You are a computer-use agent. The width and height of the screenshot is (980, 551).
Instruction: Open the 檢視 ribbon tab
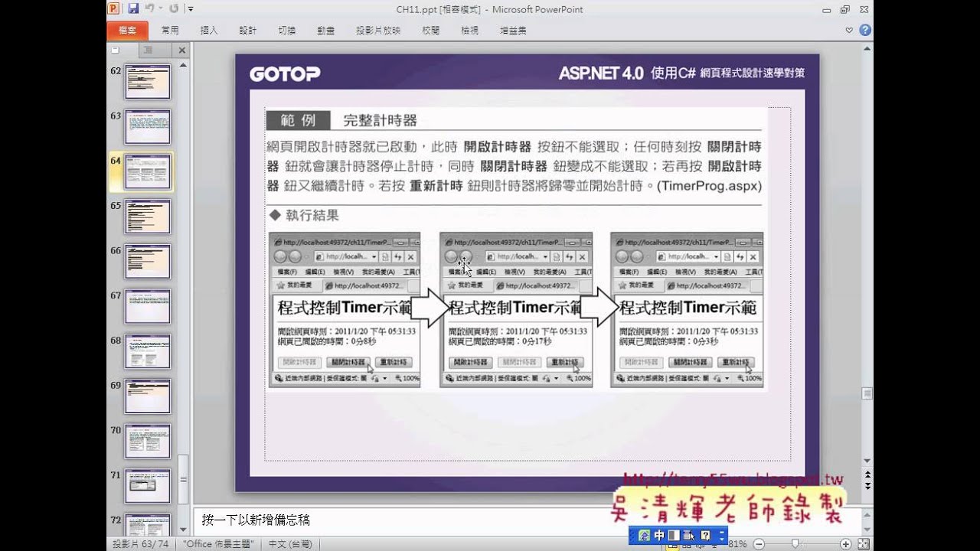[x=469, y=31]
